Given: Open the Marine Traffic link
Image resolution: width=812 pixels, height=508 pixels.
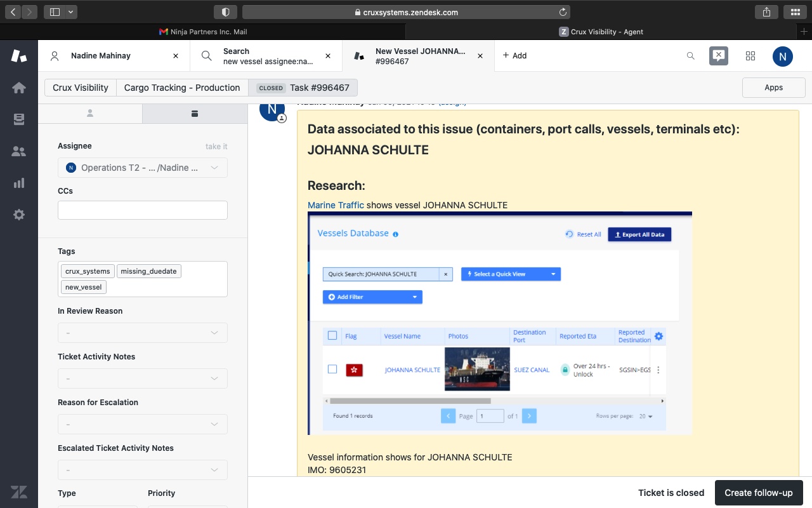Looking at the screenshot, I should (336, 205).
